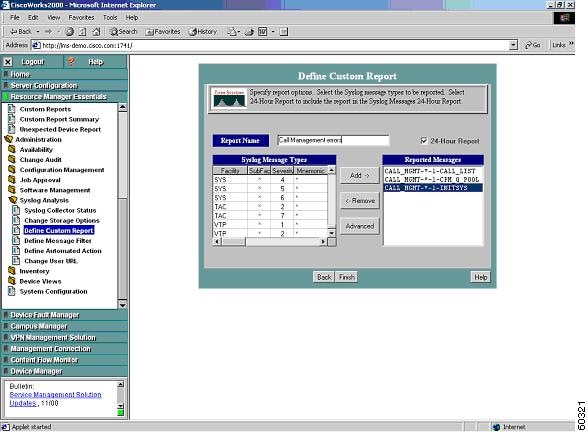Click the browser Forward arrow button
The image size is (587, 432).
tap(48, 32)
